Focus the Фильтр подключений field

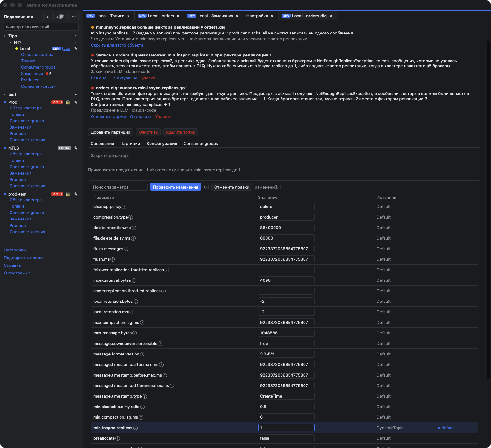(x=41, y=27)
